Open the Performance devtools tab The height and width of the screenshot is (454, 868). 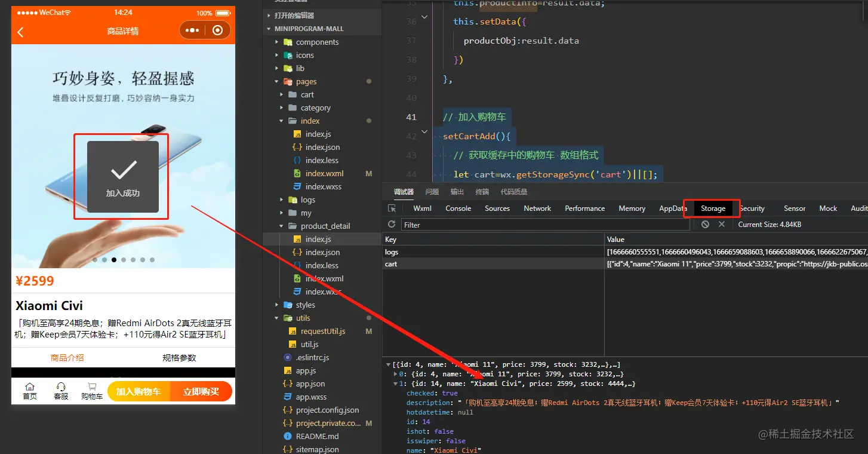point(585,208)
